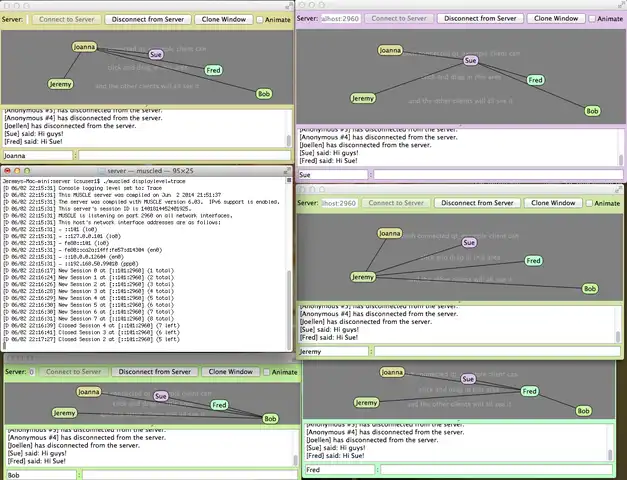Focus chat message field in Sue's window

(x=498, y=175)
